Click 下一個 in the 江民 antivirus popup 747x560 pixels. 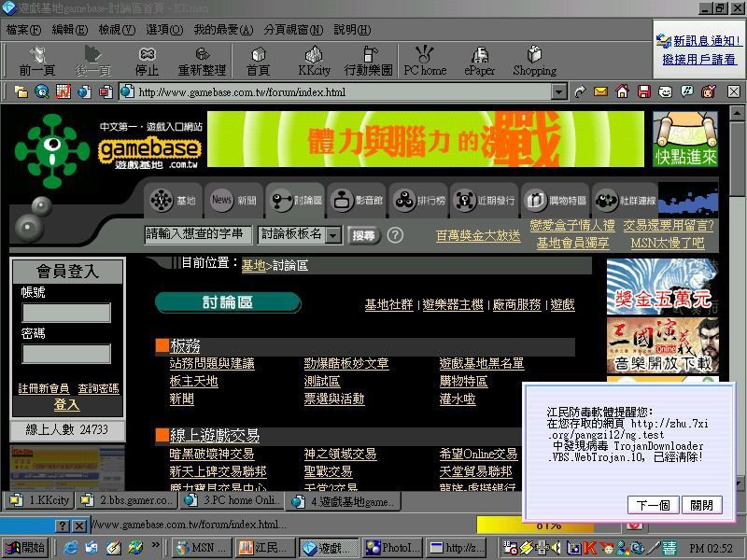pos(653,505)
